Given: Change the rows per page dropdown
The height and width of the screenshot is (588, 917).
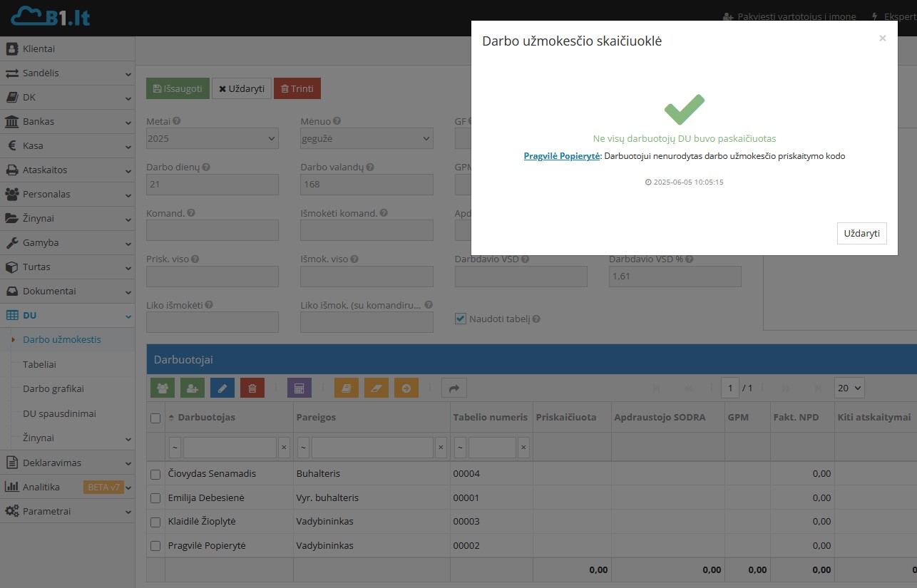Looking at the screenshot, I should (849, 388).
